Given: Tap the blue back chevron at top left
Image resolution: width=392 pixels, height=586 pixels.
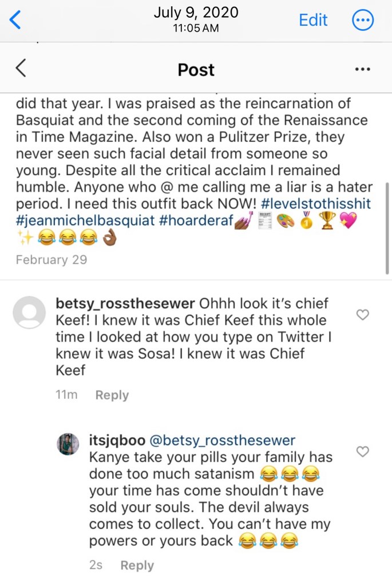Looking at the screenshot, I should [x=15, y=20].
